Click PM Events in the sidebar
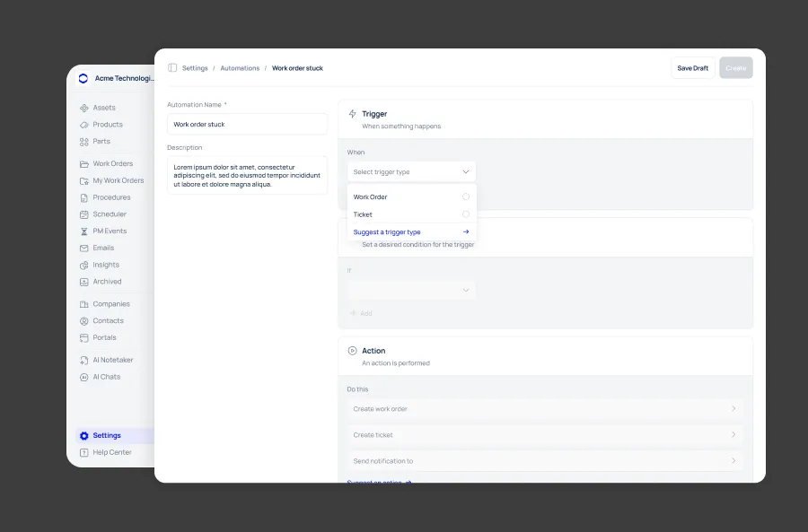Viewport: 808px width, 532px height. 110,231
